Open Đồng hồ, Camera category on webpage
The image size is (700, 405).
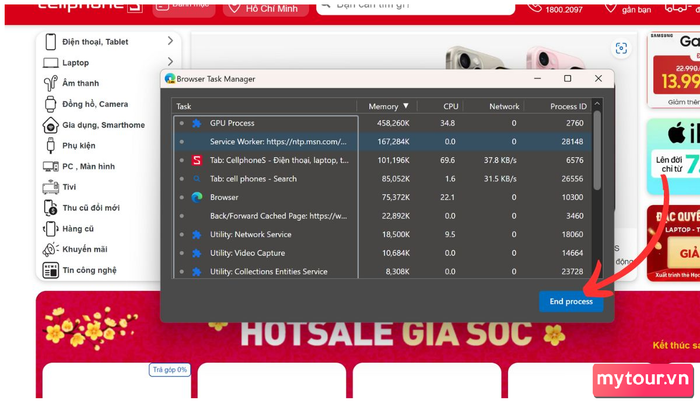click(95, 104)
